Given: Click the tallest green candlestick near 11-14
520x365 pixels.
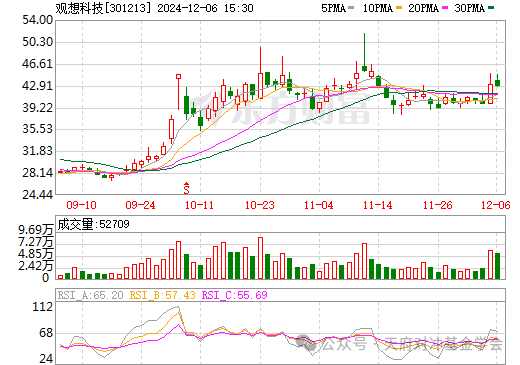Looking at the screenshot, I should (x=364, y=52).
